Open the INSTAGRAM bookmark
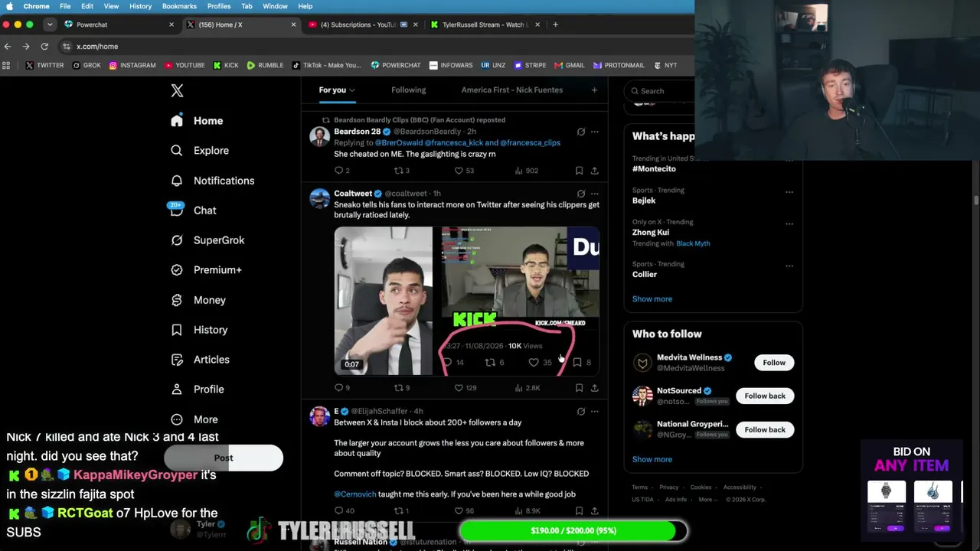 point(132,66)
